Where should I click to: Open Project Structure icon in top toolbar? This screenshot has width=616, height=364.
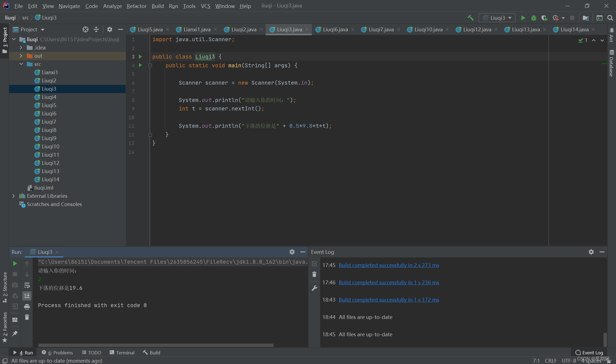tap(586, 18)
